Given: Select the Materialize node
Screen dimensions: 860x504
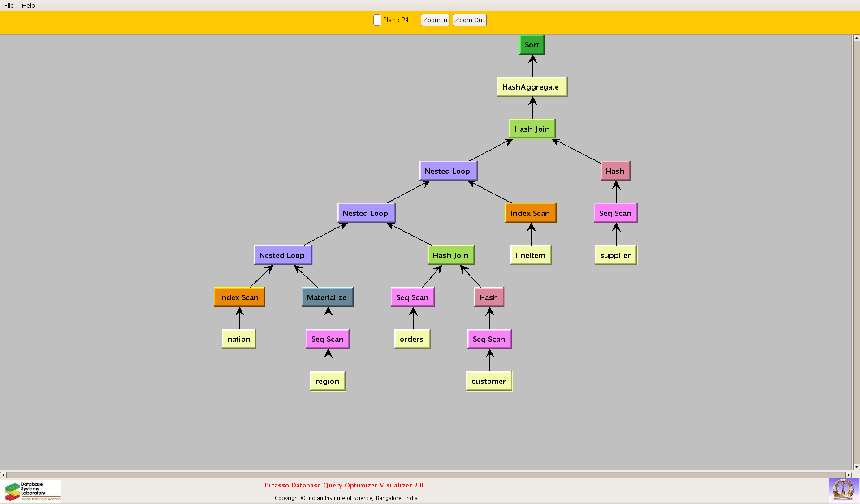Looking at the screenshot, I should (x=327, y=297).
